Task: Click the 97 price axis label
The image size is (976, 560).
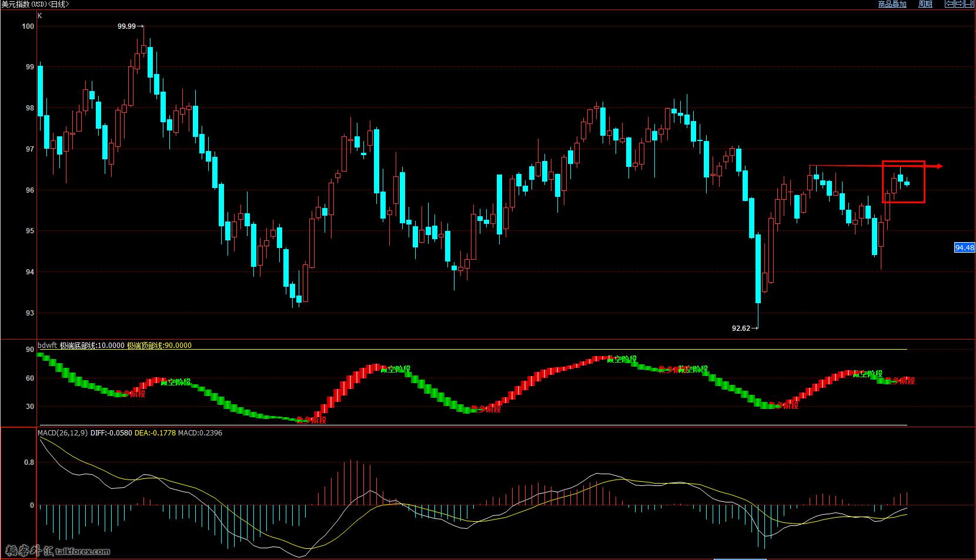Action: (30, 149)
